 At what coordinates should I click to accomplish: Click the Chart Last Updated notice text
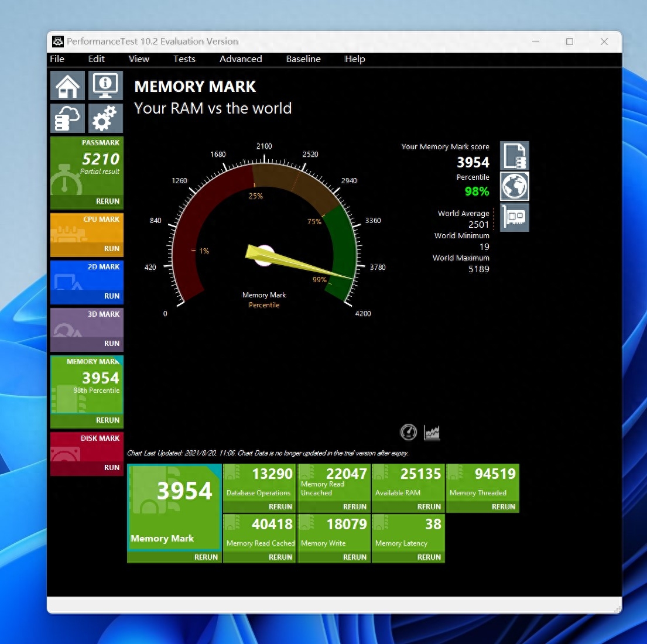point(268,453)
